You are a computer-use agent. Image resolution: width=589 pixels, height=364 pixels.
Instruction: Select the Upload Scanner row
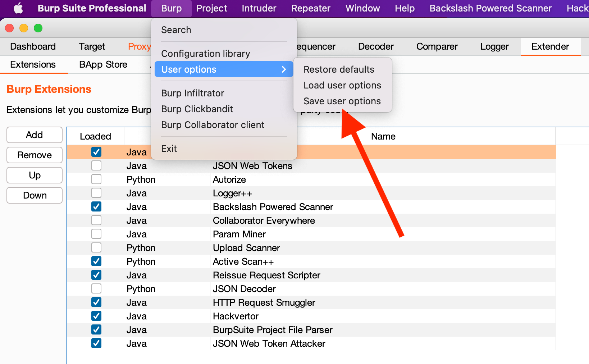pos(311,248)
